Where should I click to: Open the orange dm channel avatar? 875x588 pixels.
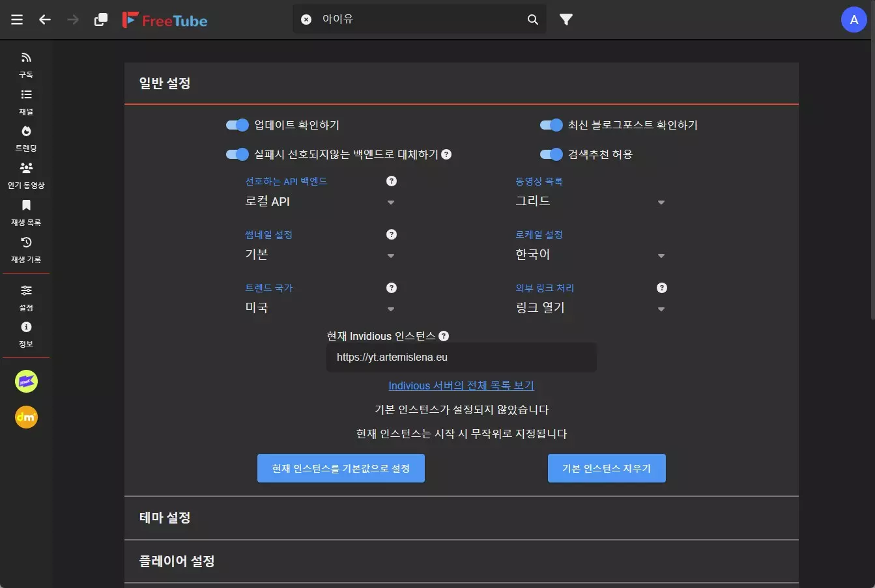(26, 417)
